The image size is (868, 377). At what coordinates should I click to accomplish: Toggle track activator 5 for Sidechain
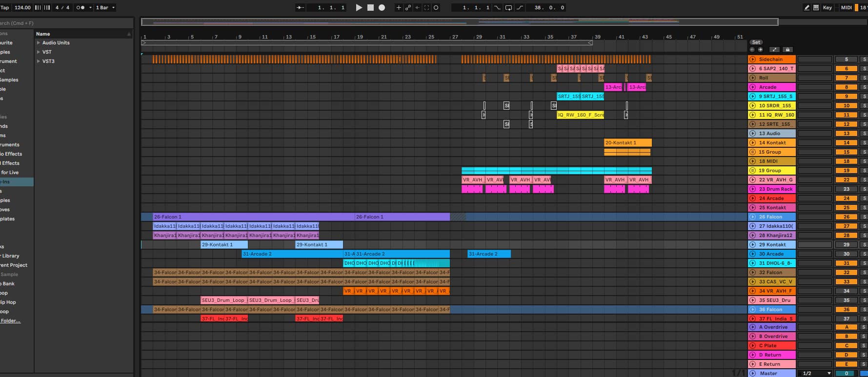click(x=846, y=60)
